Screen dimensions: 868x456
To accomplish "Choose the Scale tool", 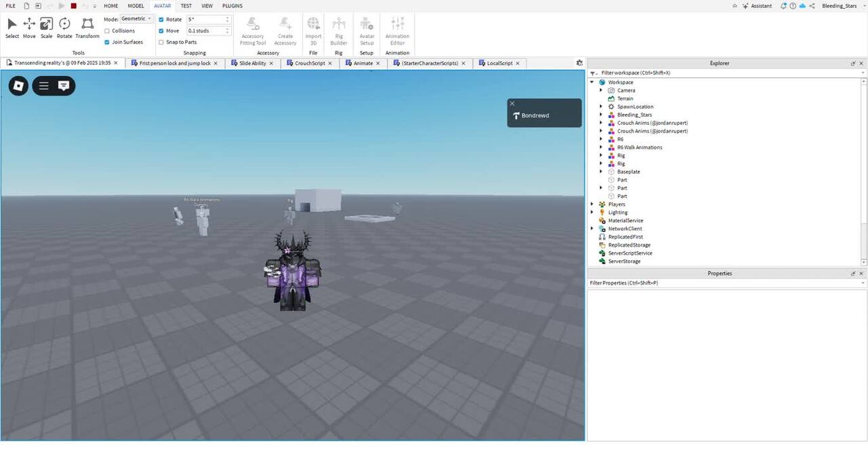I will [x=46, y=28].
